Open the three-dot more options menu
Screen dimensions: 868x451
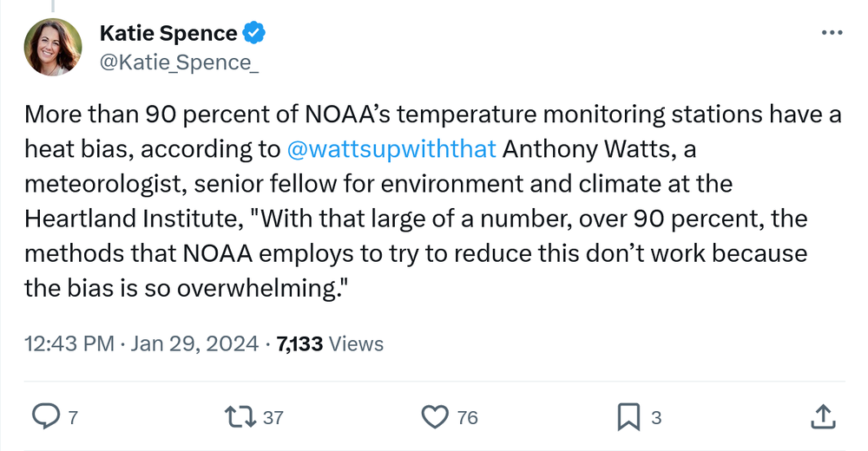click(x=832, y=33)
